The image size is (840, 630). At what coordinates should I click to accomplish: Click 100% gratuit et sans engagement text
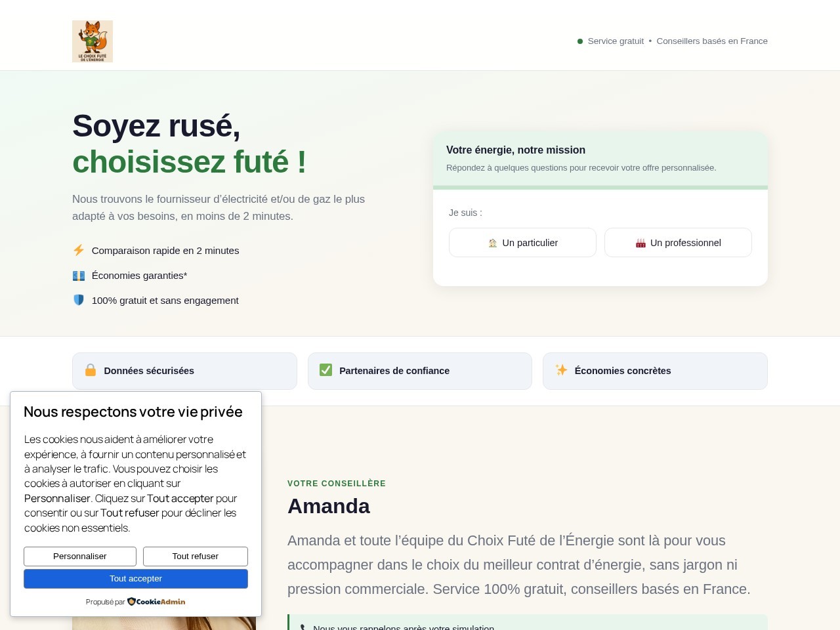click(165, 301)
